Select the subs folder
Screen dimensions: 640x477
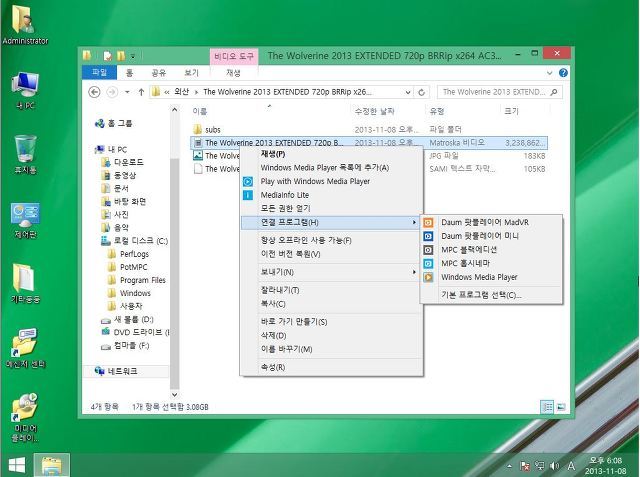tap(213, 130)
